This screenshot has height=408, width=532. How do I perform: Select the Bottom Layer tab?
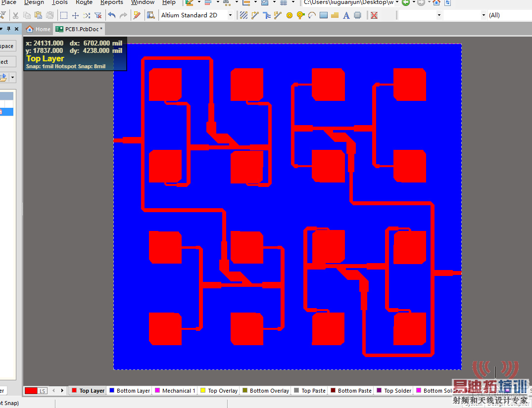130,391
